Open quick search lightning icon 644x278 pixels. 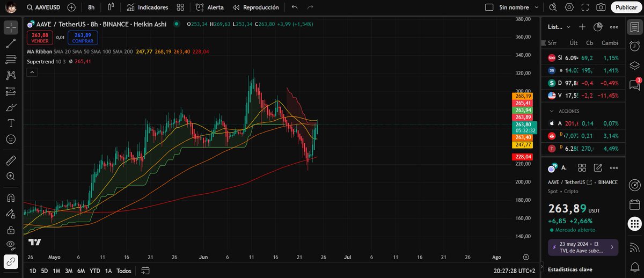(x=554, y=8)
